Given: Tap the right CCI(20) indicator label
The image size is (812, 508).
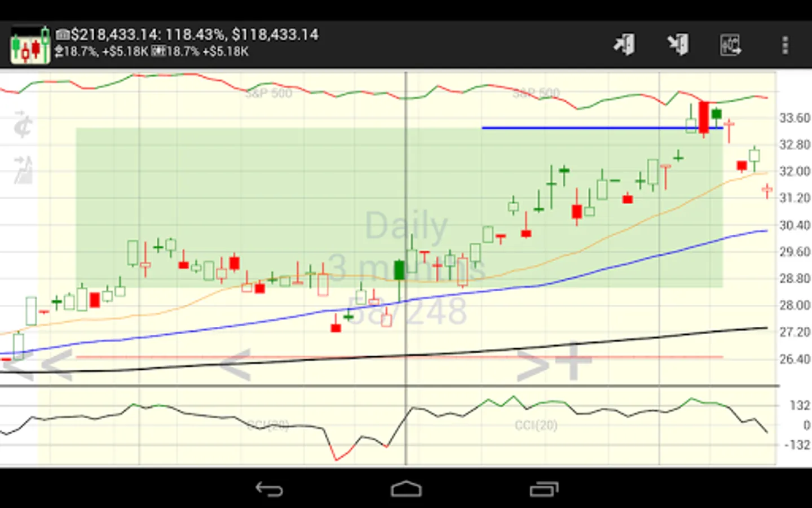Looking at the screenshot, I should pyautogui.click(x=536, y=425).
